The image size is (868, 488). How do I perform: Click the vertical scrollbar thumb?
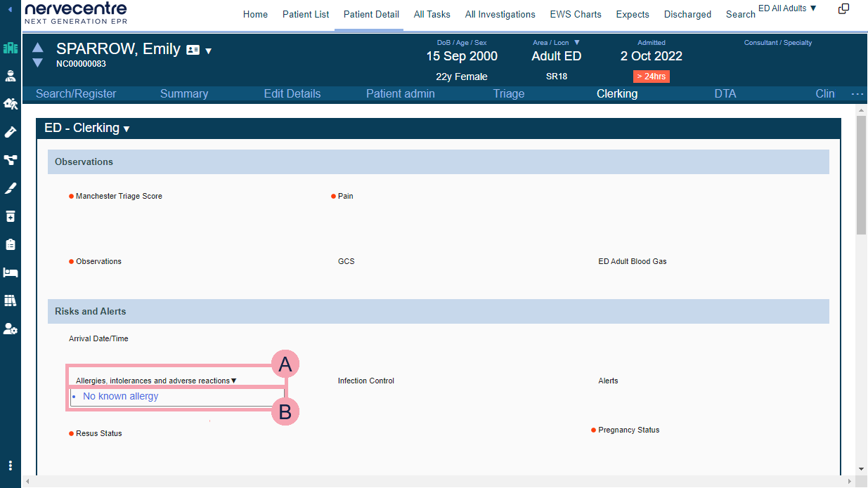pos(861,176)
